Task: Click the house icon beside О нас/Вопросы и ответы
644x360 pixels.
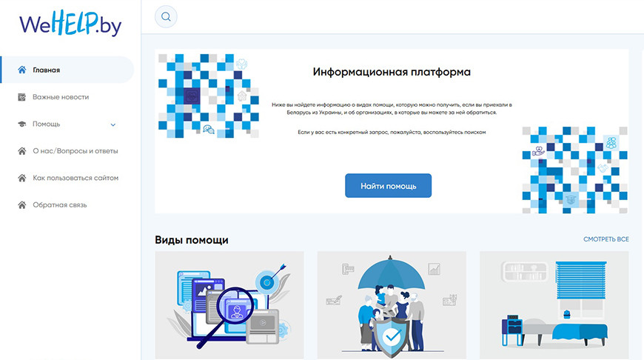Action: click(22, 151)
